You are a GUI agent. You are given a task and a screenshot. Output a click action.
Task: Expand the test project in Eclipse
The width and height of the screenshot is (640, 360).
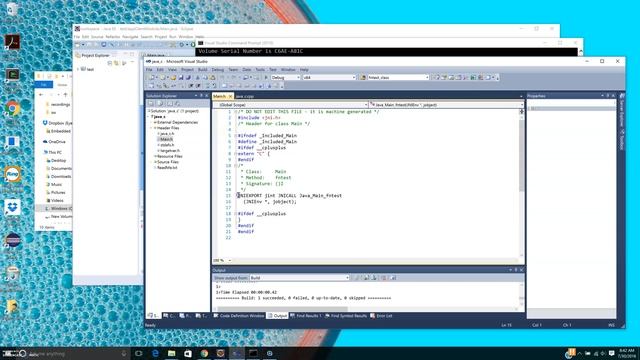78,69
